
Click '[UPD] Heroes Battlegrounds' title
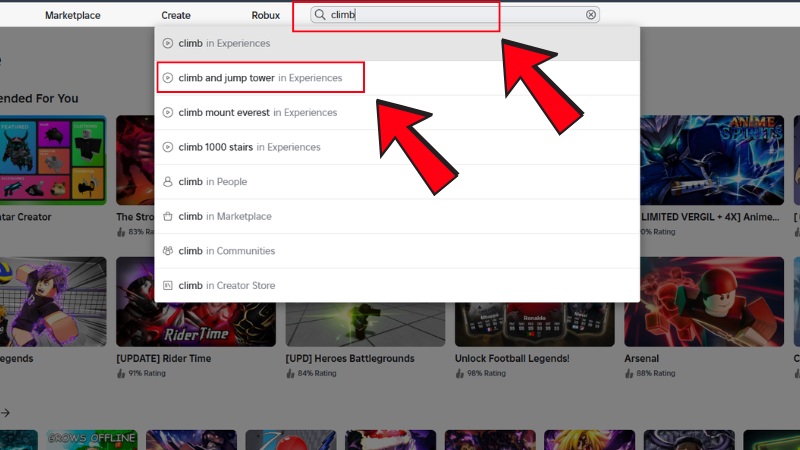click(x=350, y=359)
